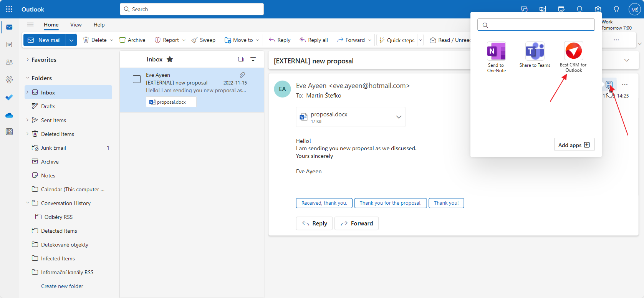The height and width of the screenshot is (298, 644).
Task: Click Read / Unread in ribbon
Action: pos(450,40)
